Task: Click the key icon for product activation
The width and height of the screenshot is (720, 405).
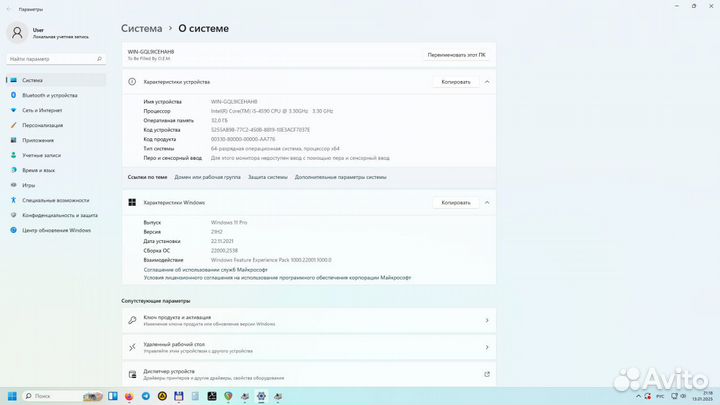Action: click(x=132, y=321)
